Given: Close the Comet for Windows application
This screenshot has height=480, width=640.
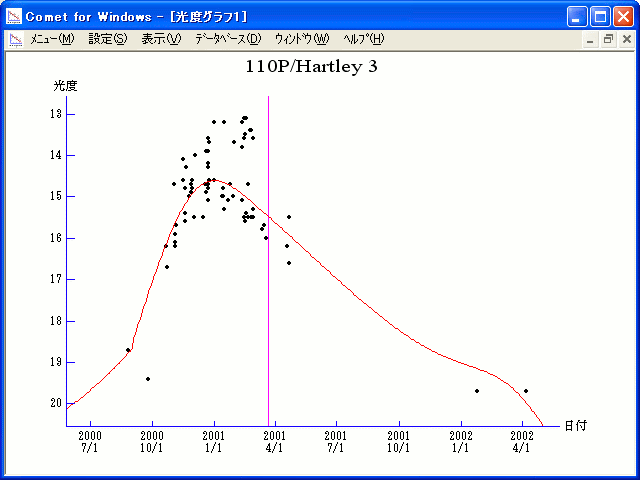Looking at the screenshot, I should pyautogui.click(x=623, y=17).
